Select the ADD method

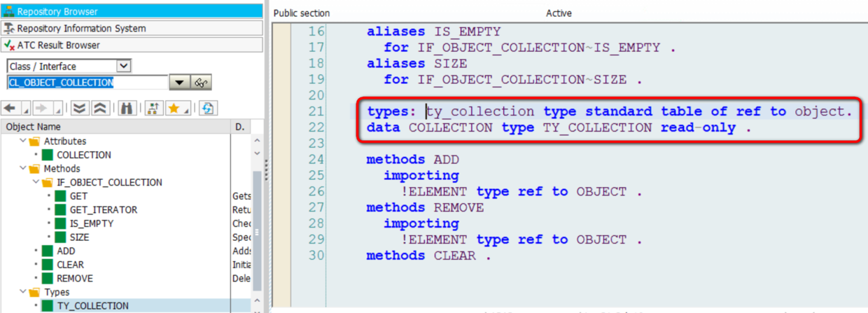coord(66,251)
